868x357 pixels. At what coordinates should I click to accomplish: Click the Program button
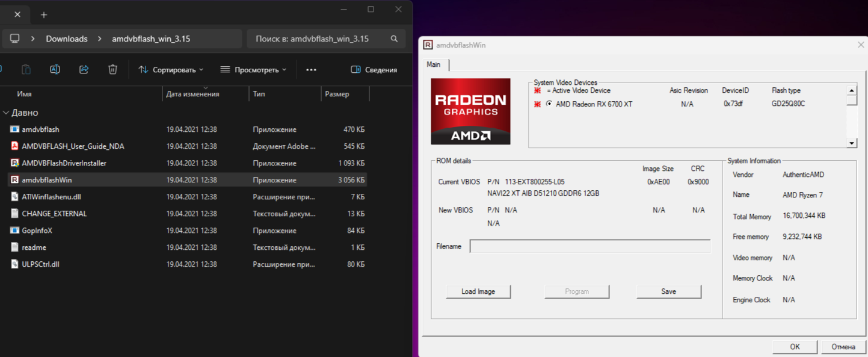coord(577,291)
